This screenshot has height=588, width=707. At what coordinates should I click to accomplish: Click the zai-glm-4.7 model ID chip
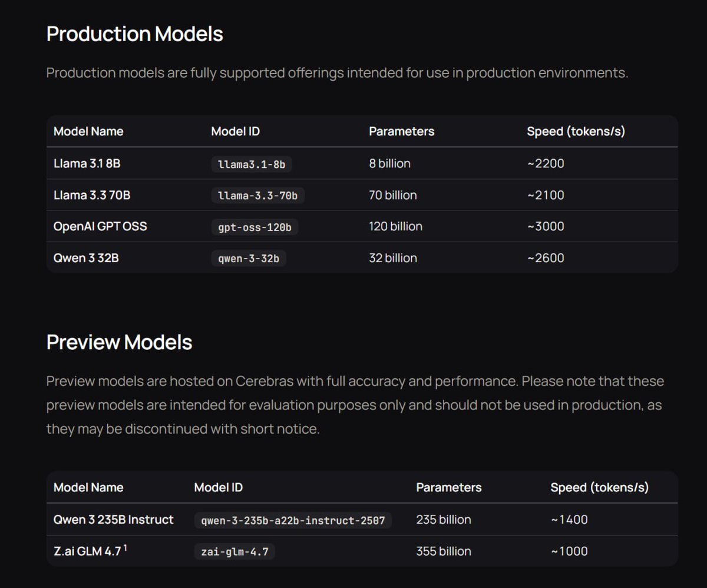234,551
